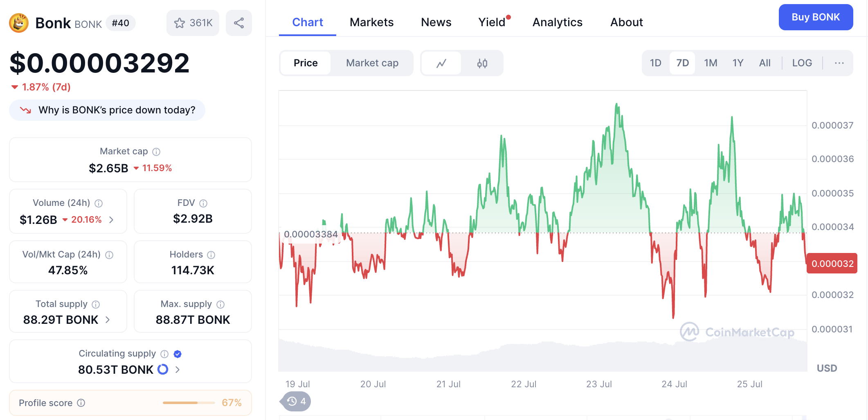Viewport: 868px width, 420px height.
Task: Open the chart history events badge showing 4
Action: (x=295, y=401)
